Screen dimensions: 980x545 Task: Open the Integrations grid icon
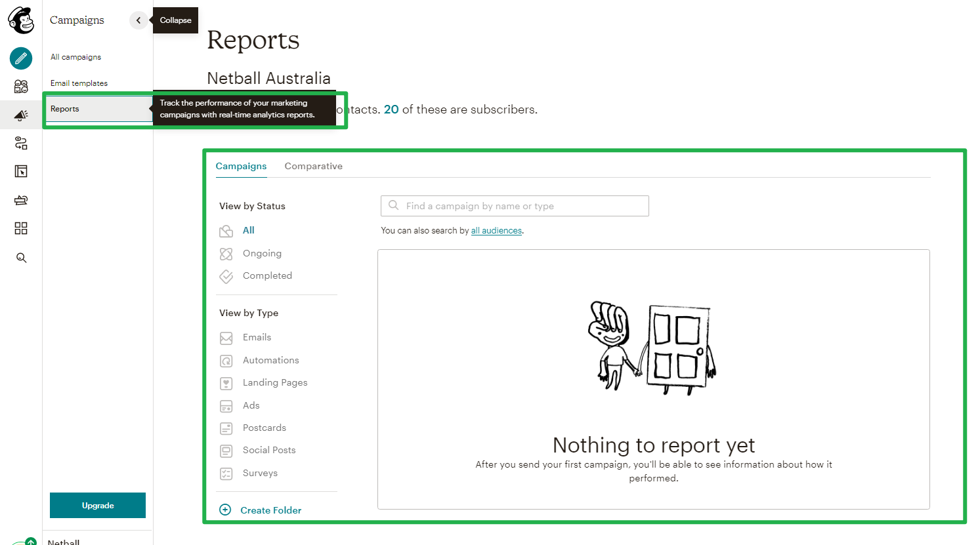coord(21,228)
